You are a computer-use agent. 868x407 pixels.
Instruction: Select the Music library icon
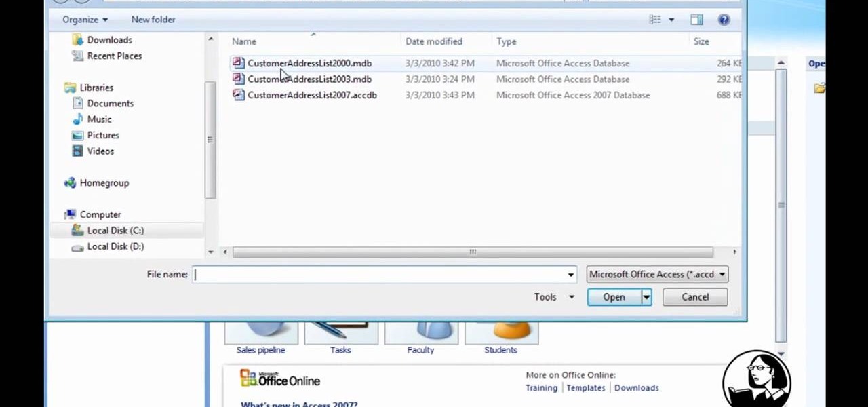click(78, 119)
